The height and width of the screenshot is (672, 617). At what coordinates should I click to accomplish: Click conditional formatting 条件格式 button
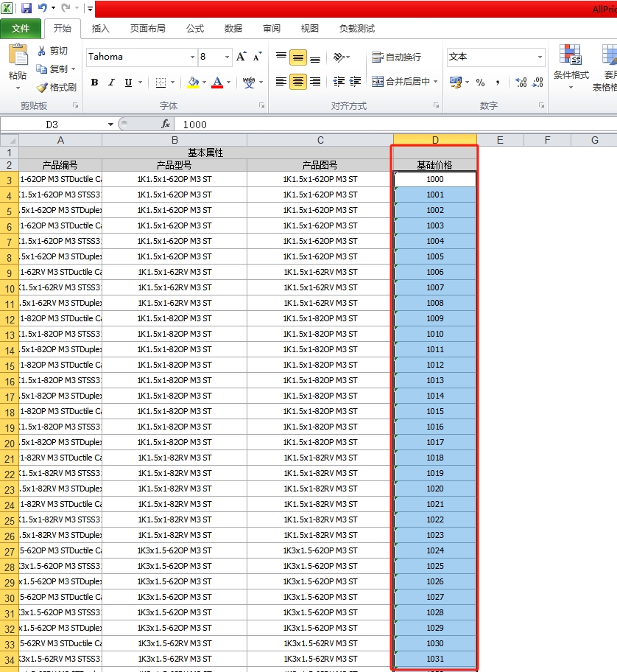pos(571,66)
